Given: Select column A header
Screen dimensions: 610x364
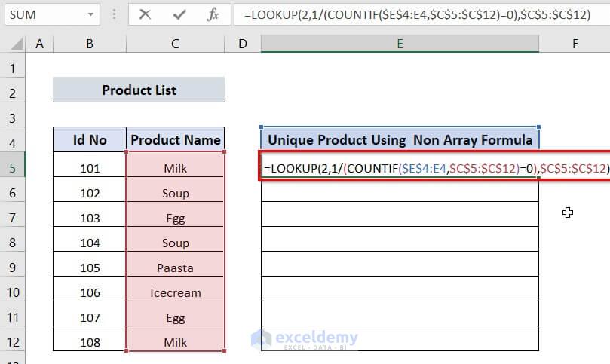Looking at the screenshot, I should [x=39, y=44].
